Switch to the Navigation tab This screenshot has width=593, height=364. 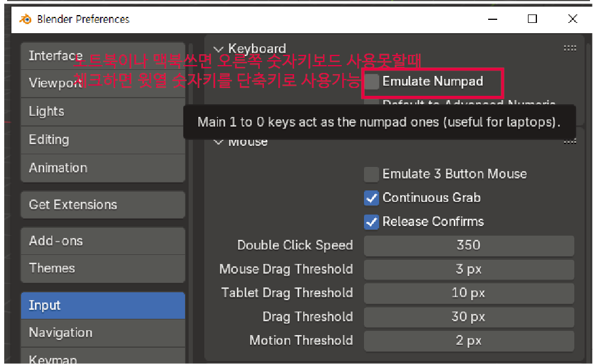click(x=103, y=333)
